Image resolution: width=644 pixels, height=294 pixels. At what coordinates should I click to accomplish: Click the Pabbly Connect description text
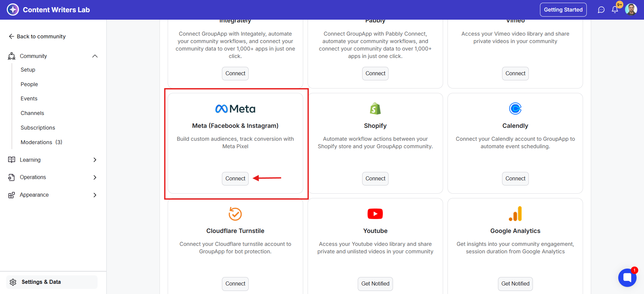[375, 45]
